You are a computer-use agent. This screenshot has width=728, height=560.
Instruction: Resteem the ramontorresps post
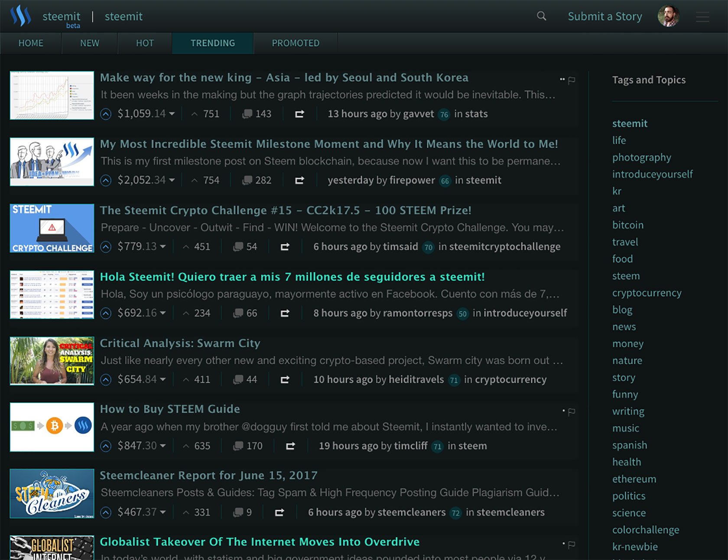tap(285, 313)
